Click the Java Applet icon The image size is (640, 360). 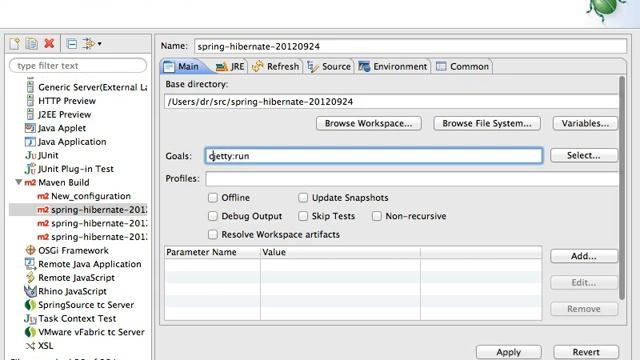30,128
